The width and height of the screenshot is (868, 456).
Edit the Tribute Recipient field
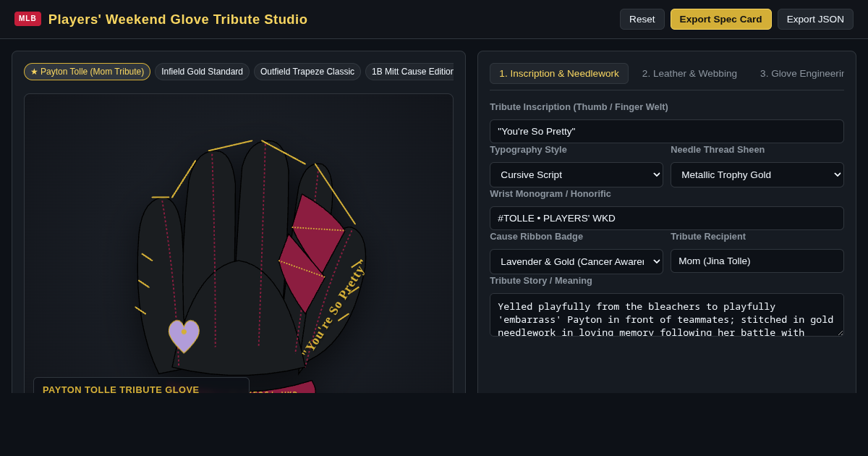click(757, 261)
